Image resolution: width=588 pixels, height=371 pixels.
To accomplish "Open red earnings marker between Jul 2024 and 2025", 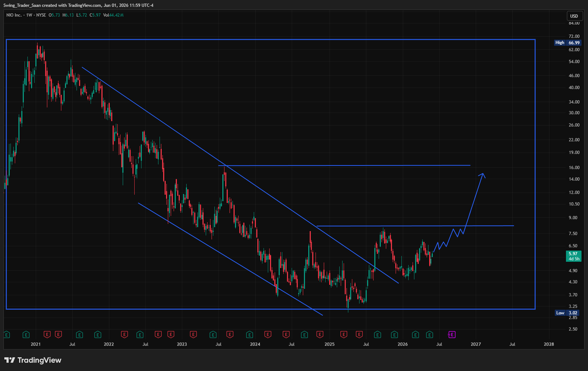I will pos(319,335).
